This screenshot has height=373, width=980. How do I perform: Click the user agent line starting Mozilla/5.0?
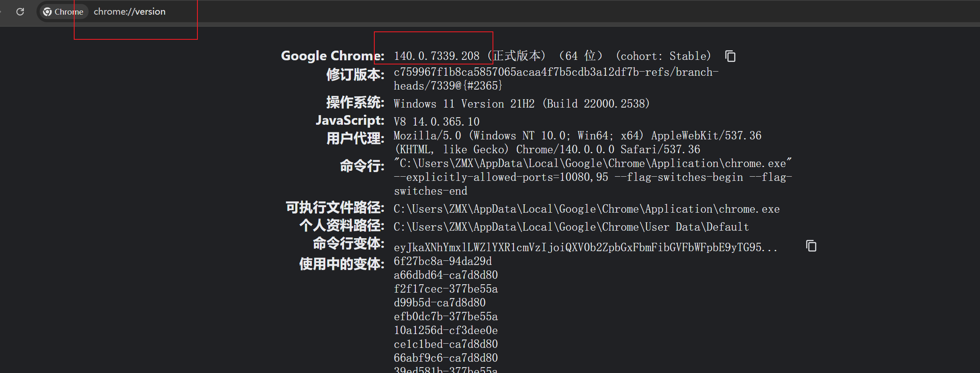578,136
